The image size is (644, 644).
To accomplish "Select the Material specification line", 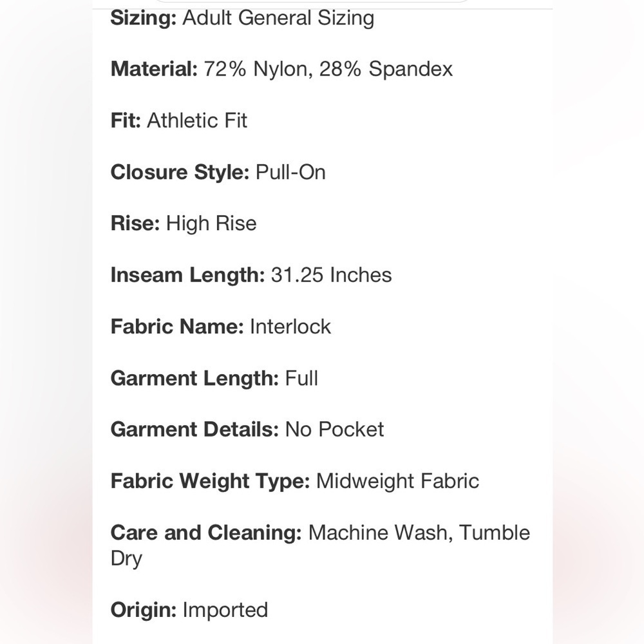I will click(x=281, y=69).
